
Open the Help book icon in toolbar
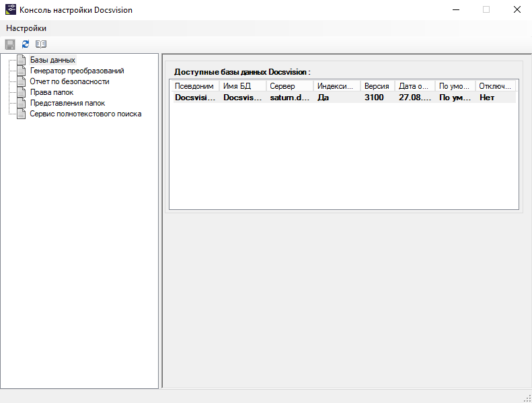pyautogui.click(x=41, y=44)
